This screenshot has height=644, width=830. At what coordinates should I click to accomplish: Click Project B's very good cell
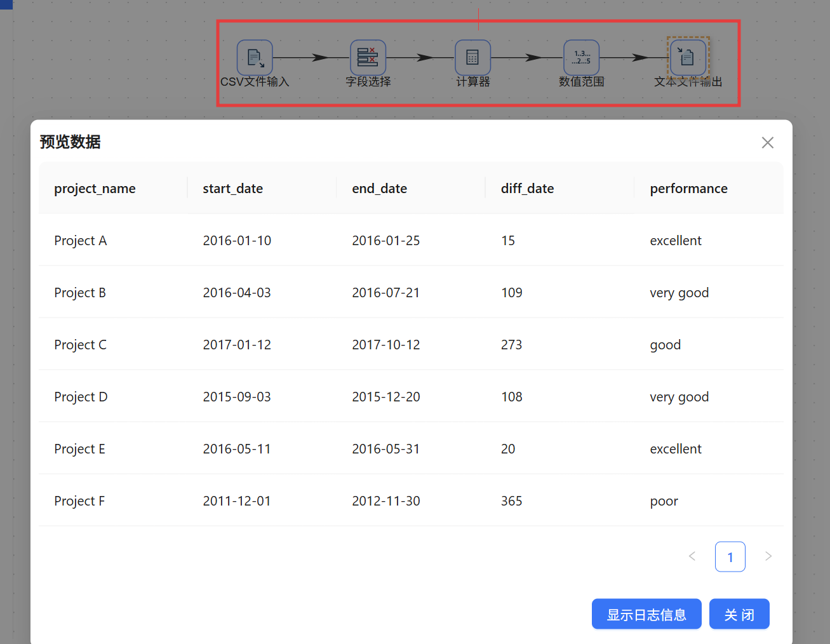coord(709,292)
